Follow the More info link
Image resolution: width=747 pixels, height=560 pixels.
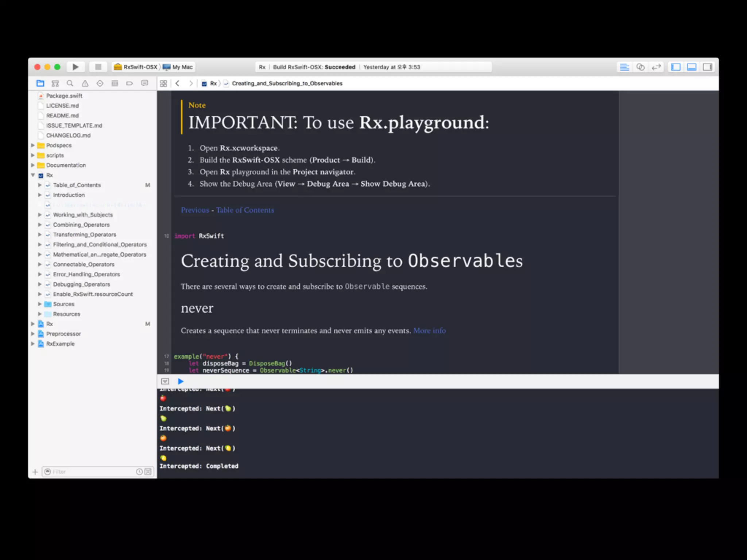click(x=429, y=331)
